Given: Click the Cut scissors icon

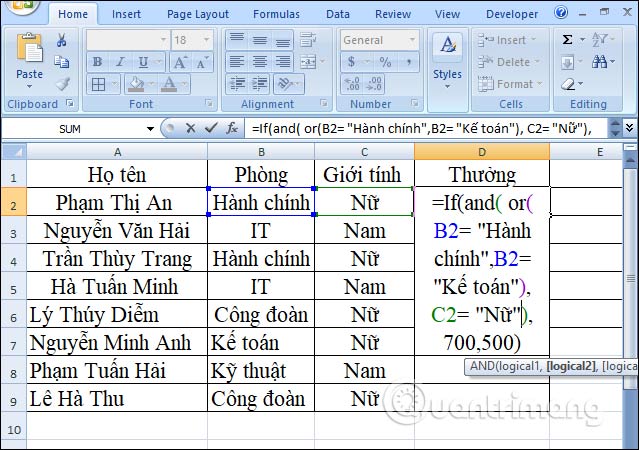Looking at the screenshot, I should pyautogui.click(x=62, y=40).
